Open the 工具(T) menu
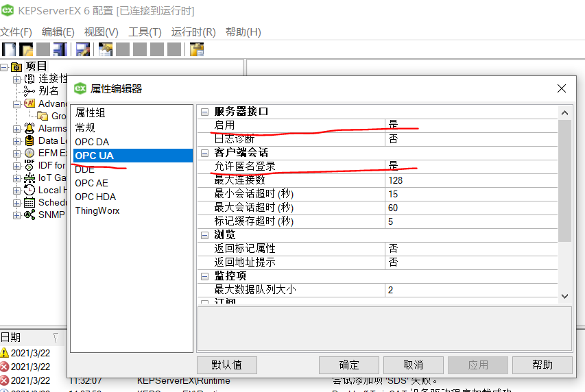The height and width of the screenshot is (392, 585). 145,32
